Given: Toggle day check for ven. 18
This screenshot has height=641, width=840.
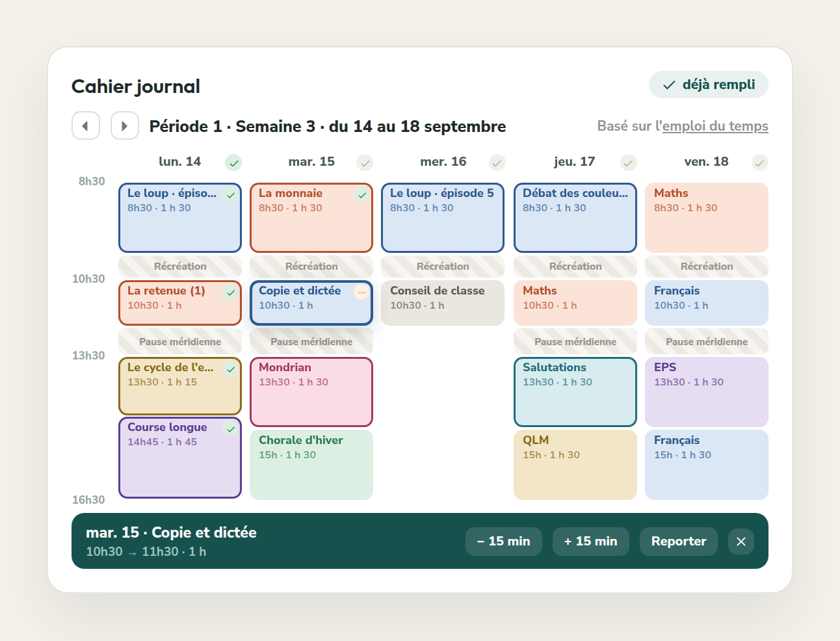Looking at the screenshot, I should 760,163.
